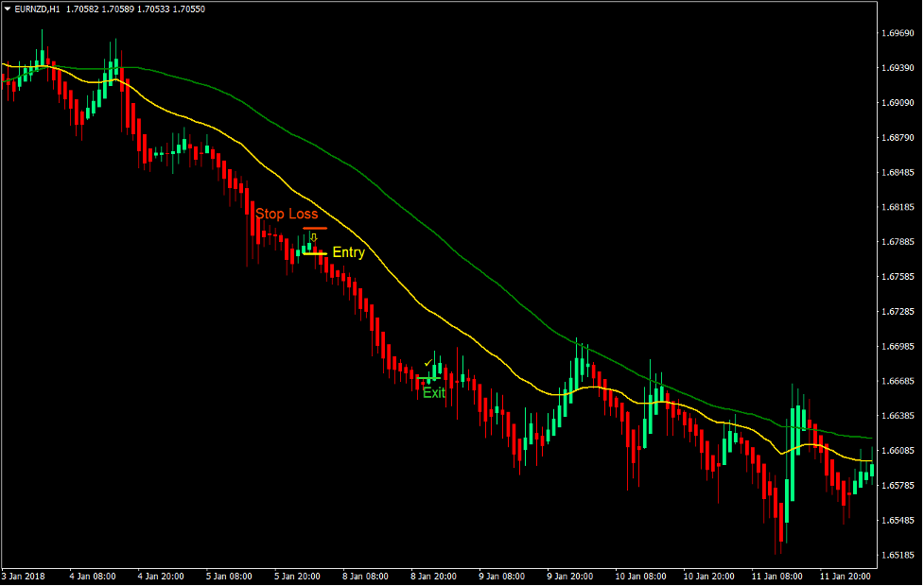Select the Stop Loss text label
924x586 pixels.
(x=288, y=214)
